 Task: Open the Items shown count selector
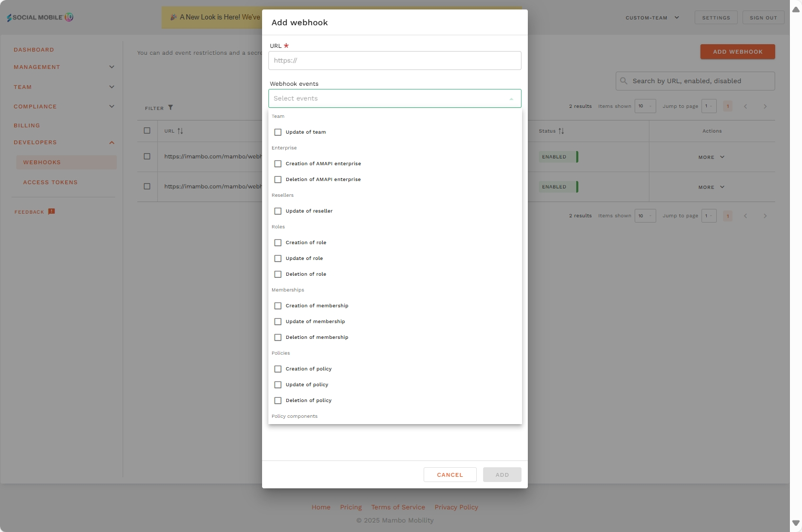point(646,106)
